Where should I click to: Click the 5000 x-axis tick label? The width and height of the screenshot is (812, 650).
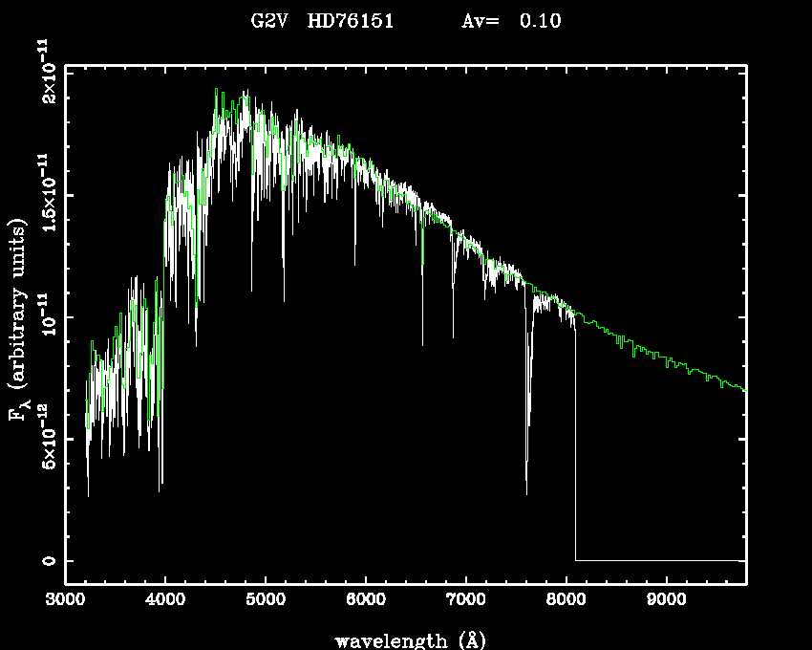[266, 600]
